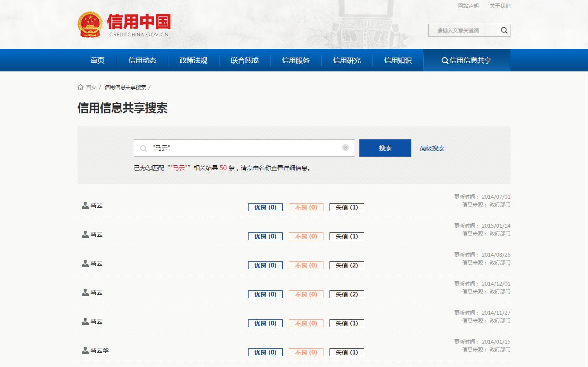Screen dimensions: 588x367
Task: Click into the 马云 search input field
Action: point(245,148)
